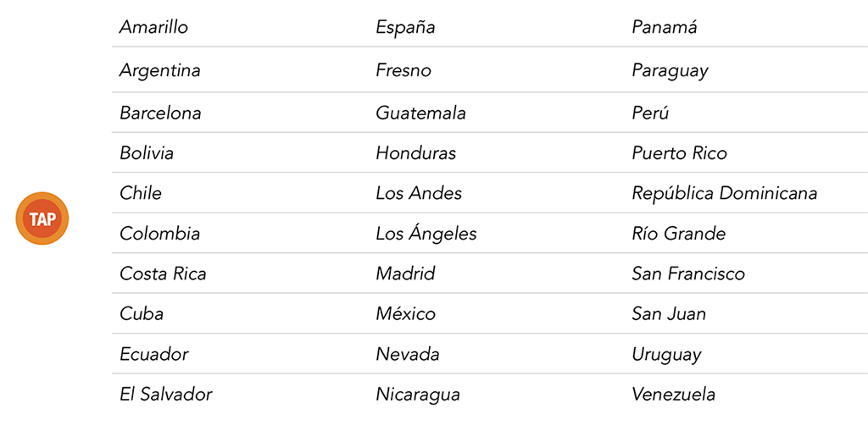This screenshot has width=868, height=431.
Task: Tap San Francisco entry
Action: pos(687,274)
